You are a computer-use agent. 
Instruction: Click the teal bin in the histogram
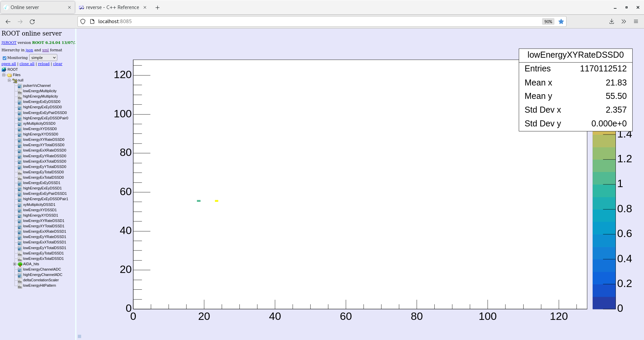(x=199, y=201)
